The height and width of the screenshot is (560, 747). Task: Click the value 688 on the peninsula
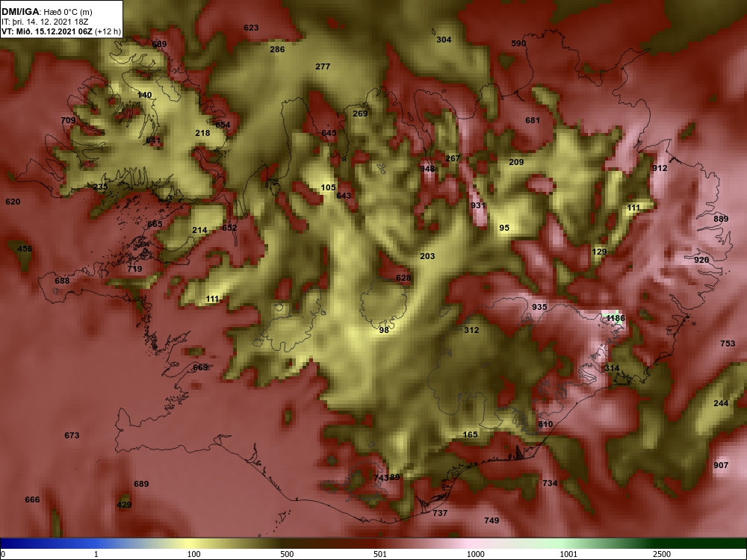(62, 281)
